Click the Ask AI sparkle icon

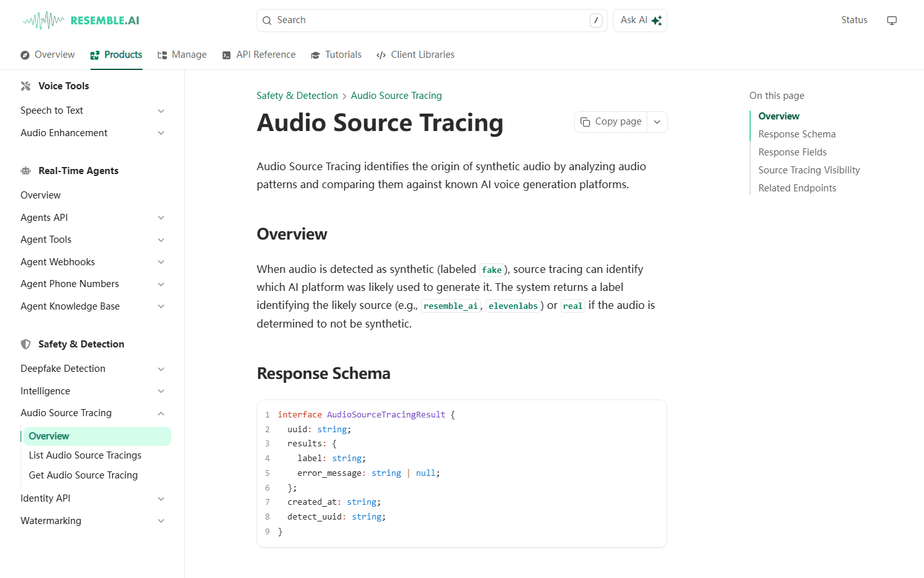point(656,21)
